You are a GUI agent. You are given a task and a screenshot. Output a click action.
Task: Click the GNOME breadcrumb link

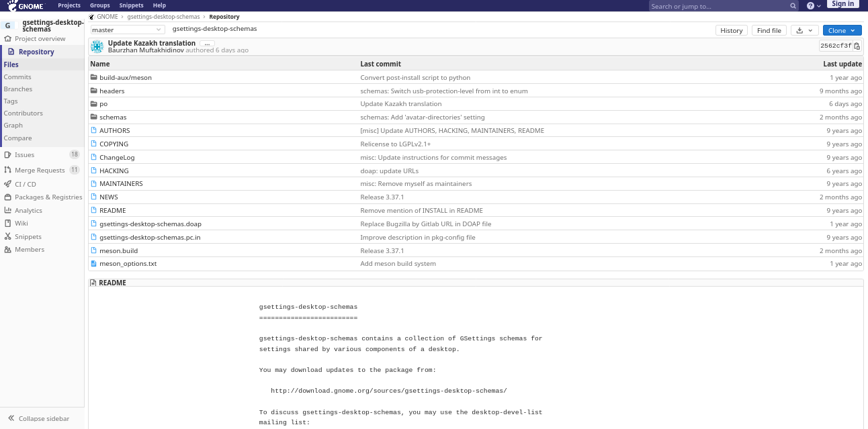109,17
